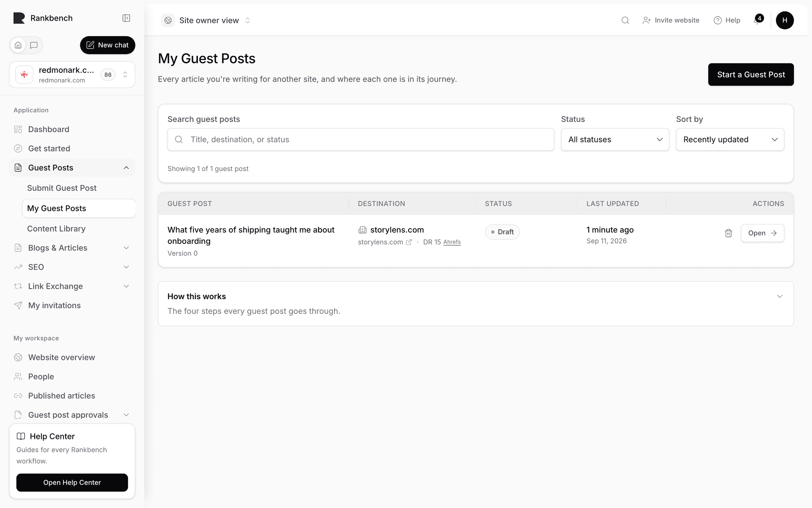Open the top bar search icon

point(625,20)
